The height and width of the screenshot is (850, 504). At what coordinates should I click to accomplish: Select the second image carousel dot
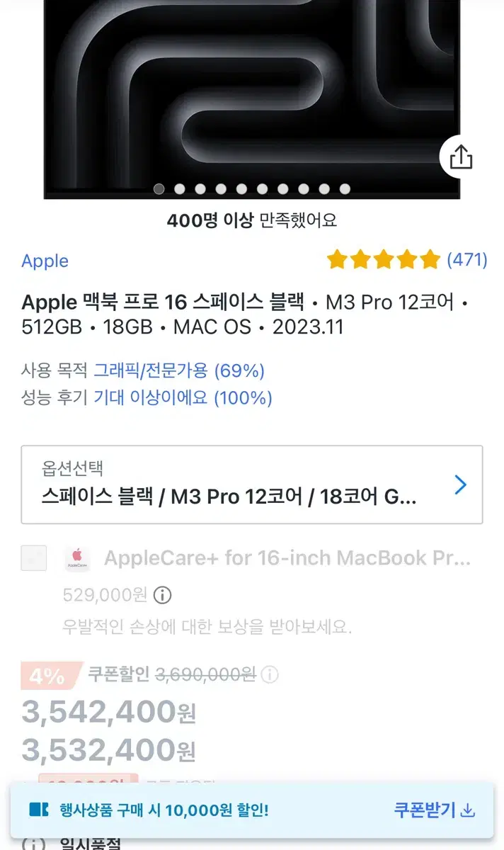click(x=180, y=189)
